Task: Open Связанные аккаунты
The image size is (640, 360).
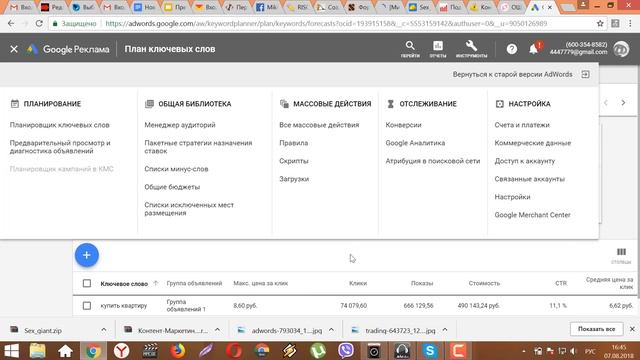Action: (529, 179)
